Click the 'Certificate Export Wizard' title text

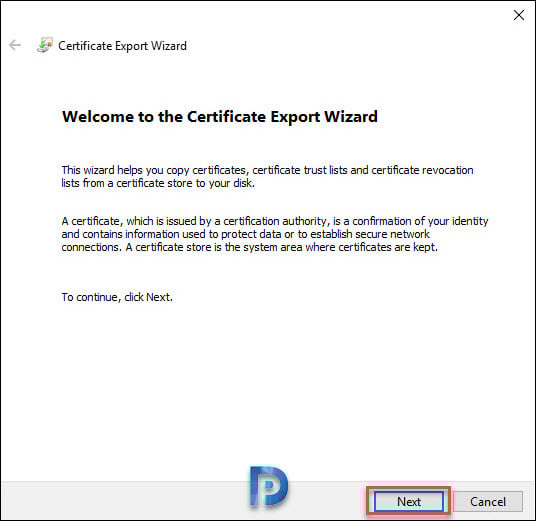(122, 46)
